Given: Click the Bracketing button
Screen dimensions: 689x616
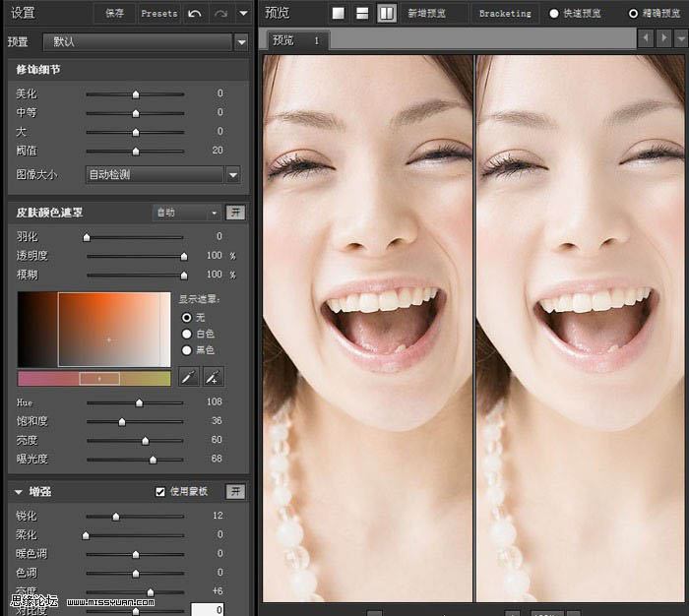Looking at the screenshot, I should (504, 14).
